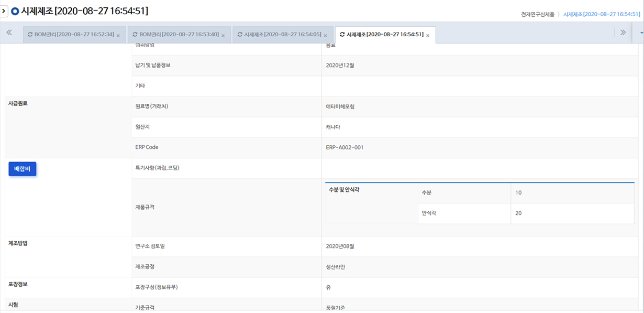
Task: Switch to the BOM관리 16:52:34 tab
Action: pos(74,35)
